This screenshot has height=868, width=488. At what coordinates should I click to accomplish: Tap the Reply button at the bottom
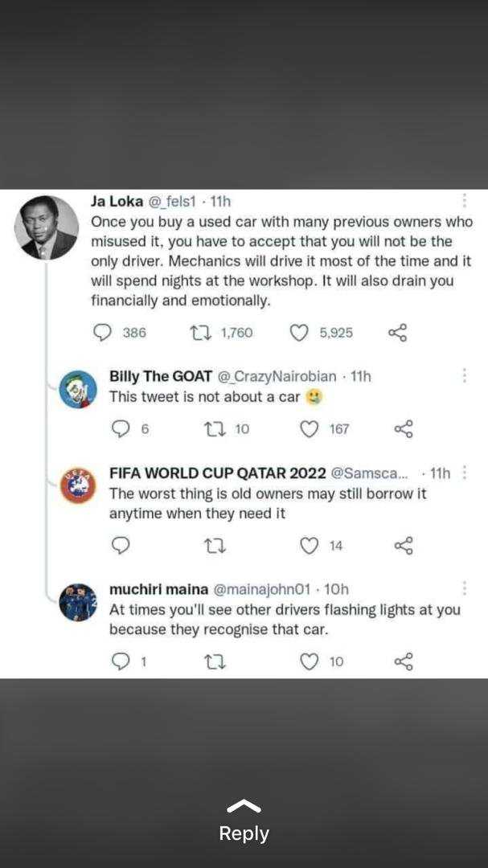[x=244, y=833]
